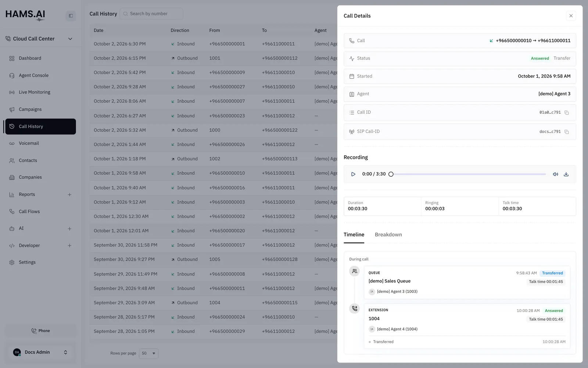Select the Timeline tab

click(354, 235)
